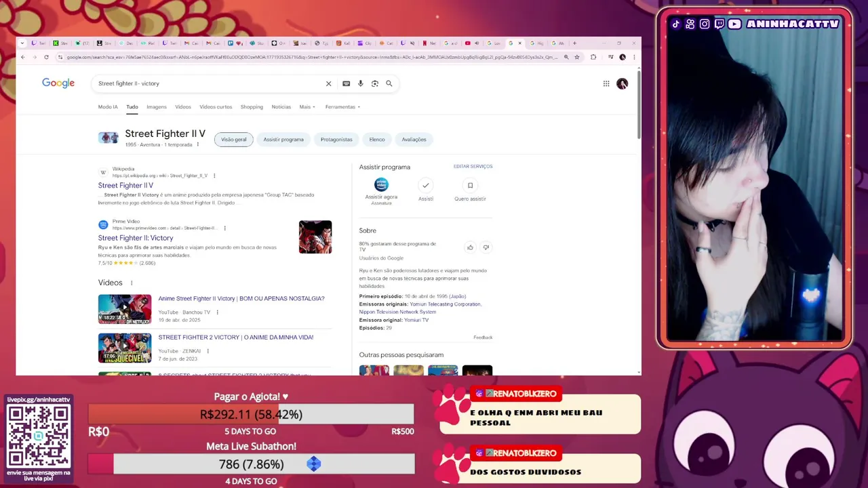This screenshot has height=488, width=868.
Task: Open the Google apps grid
Action: pos(606,83)
